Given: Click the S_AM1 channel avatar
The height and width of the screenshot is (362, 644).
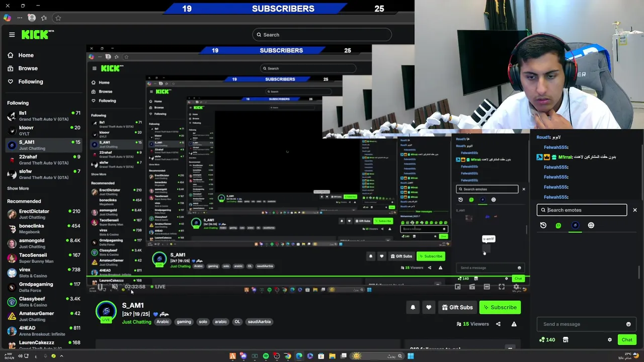Looking at the screenshot, I should coord(106,311).
